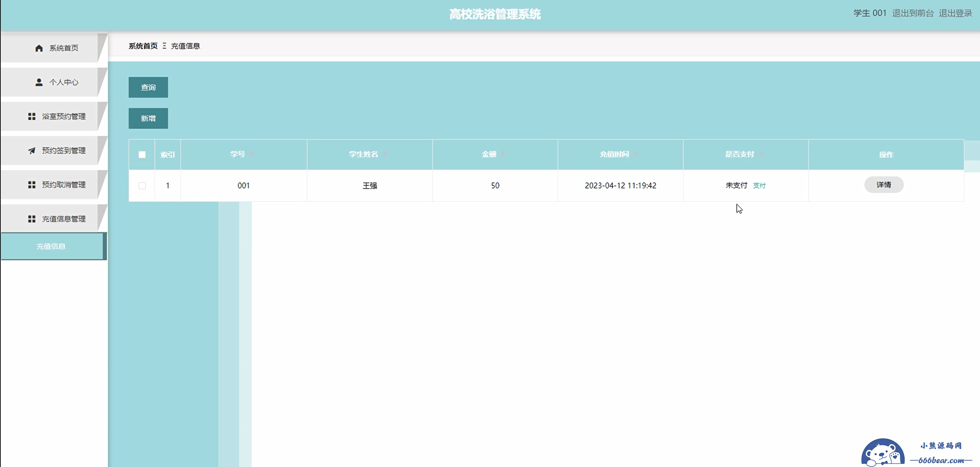Screen dimensions: 980x467
Task: Click the 详情 button for 王强
Action: (x=884, y=185)
